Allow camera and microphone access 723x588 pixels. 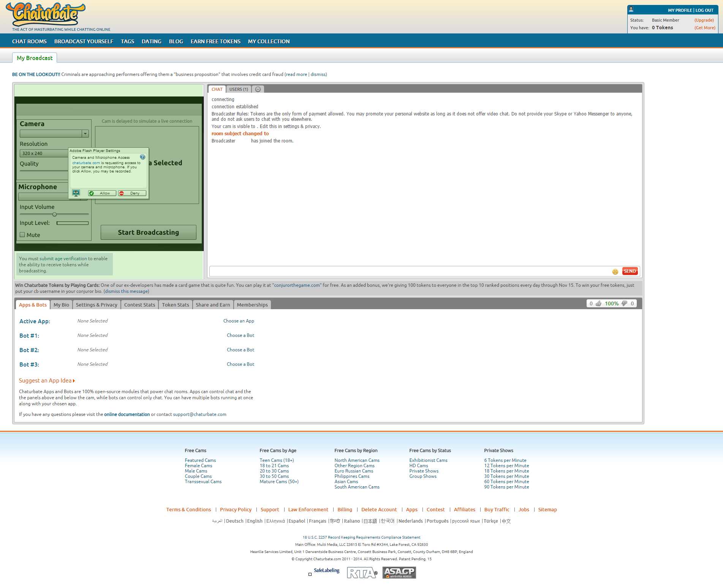102,193
